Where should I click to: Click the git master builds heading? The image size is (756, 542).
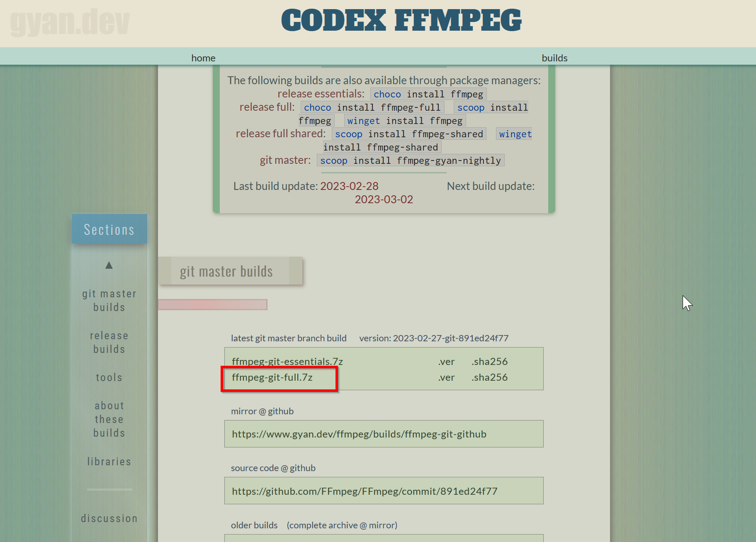pyautogui.click(x=226, y=271)
